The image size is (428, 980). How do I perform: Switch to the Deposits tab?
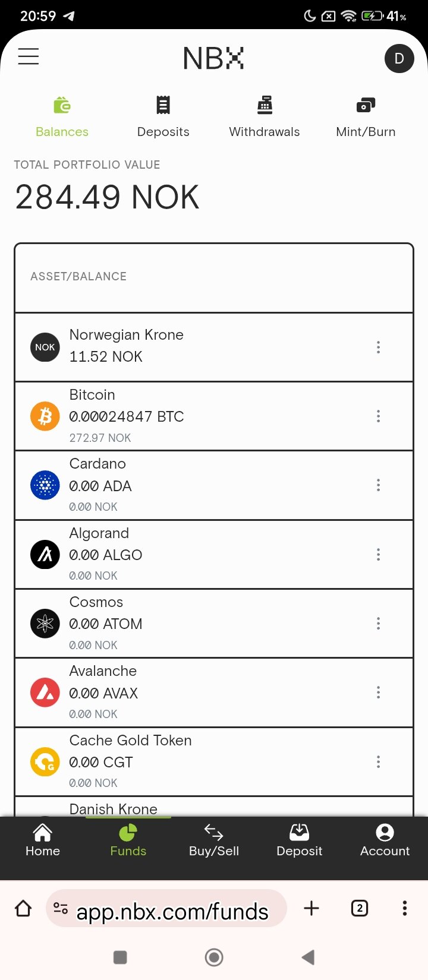163,117
